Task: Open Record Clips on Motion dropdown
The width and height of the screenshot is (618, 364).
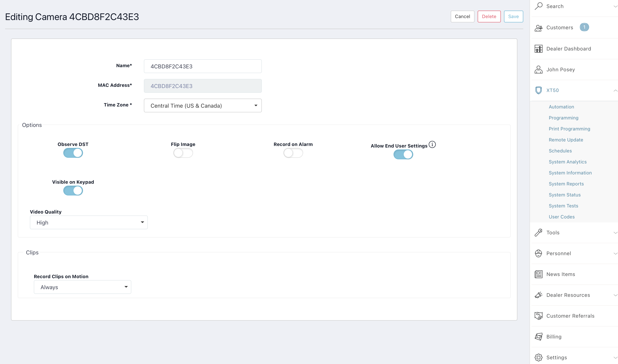Action: click(x=83, y=287)
